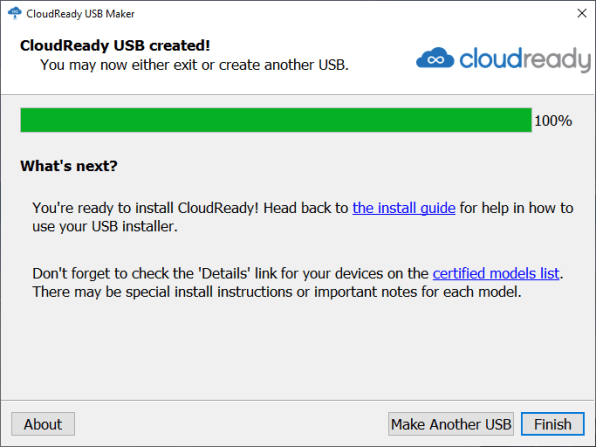Click the 'CloudReady USB created!' heading
This screenshot has height=447, width=596.
coord(115,46)
